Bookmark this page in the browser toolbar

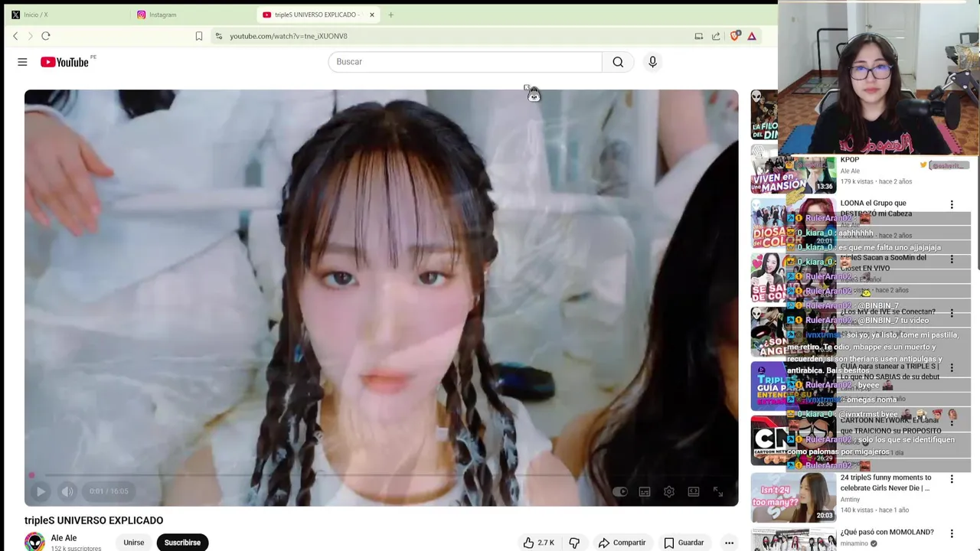point(199,36)
